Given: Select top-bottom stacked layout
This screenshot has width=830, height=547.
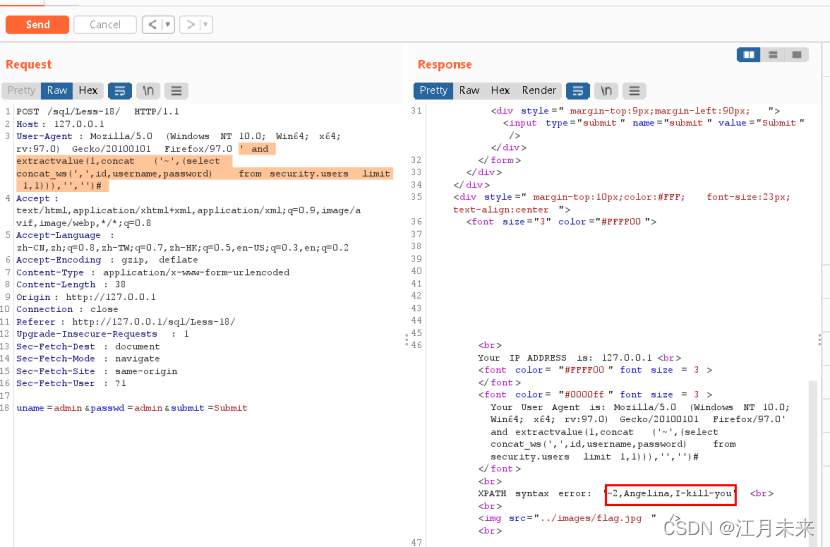Looking at the screenshot, I should point(773,55).
